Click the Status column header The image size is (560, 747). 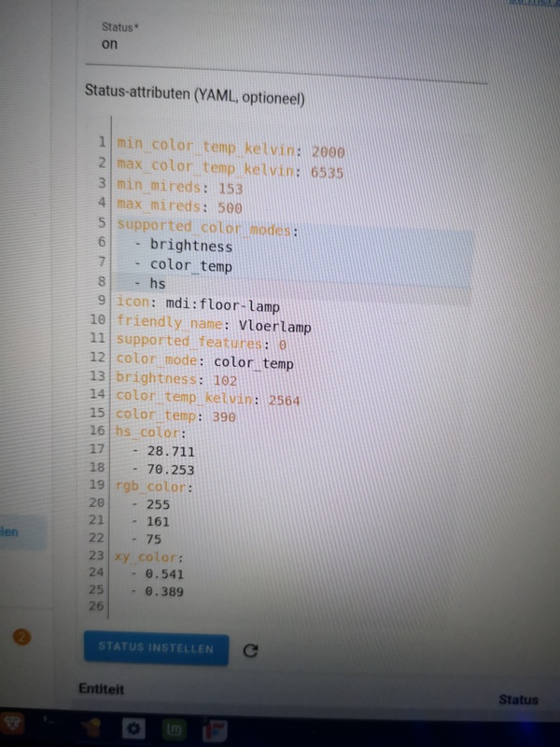[518, 699]
